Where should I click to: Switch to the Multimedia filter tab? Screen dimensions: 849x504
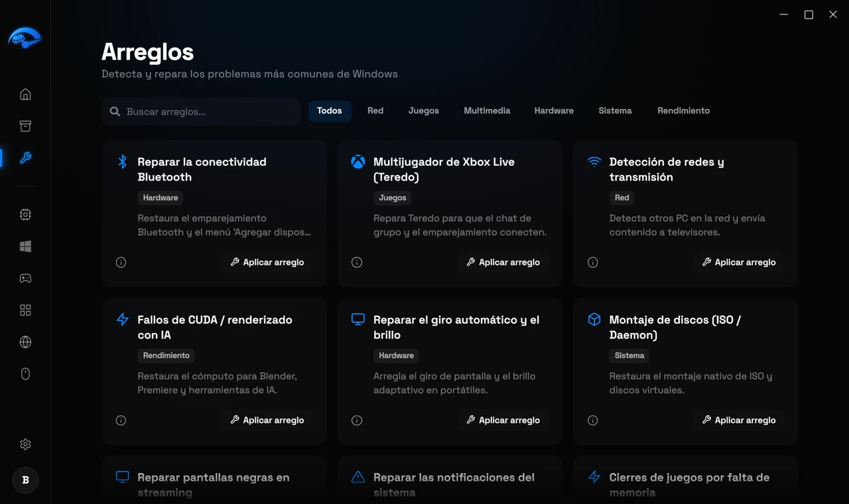[487, 111]
